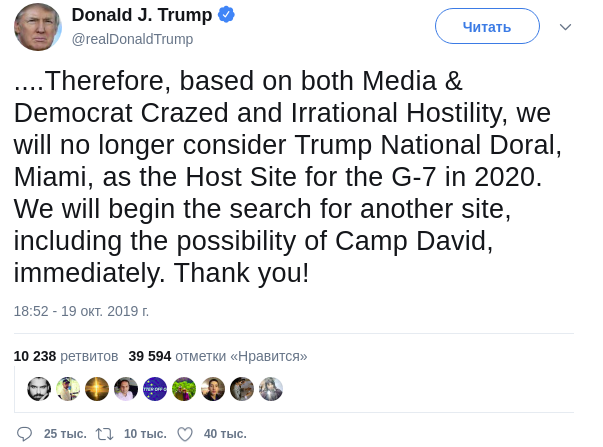View the list of 10 238 ретвитов

pos(66,356)
